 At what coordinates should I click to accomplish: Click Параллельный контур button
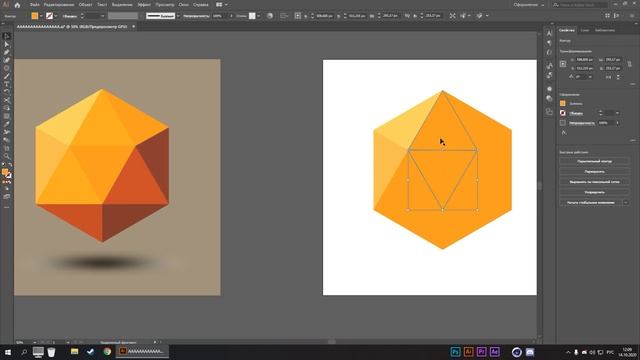pyautogui.click(x=594, y=162)
